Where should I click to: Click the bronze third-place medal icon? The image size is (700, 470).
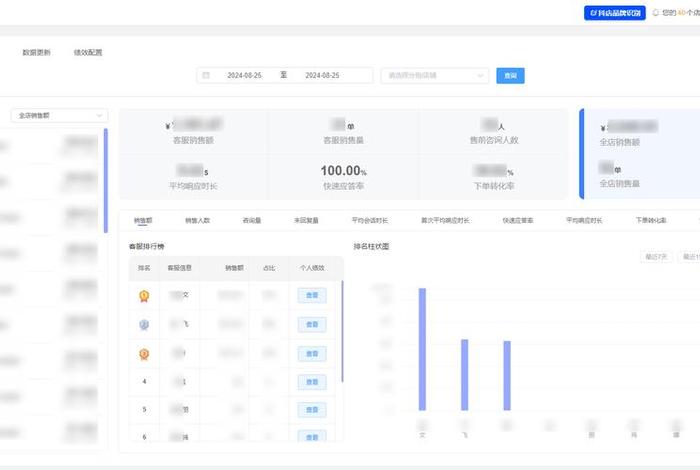pyautogui.click(x=144, y=353)
